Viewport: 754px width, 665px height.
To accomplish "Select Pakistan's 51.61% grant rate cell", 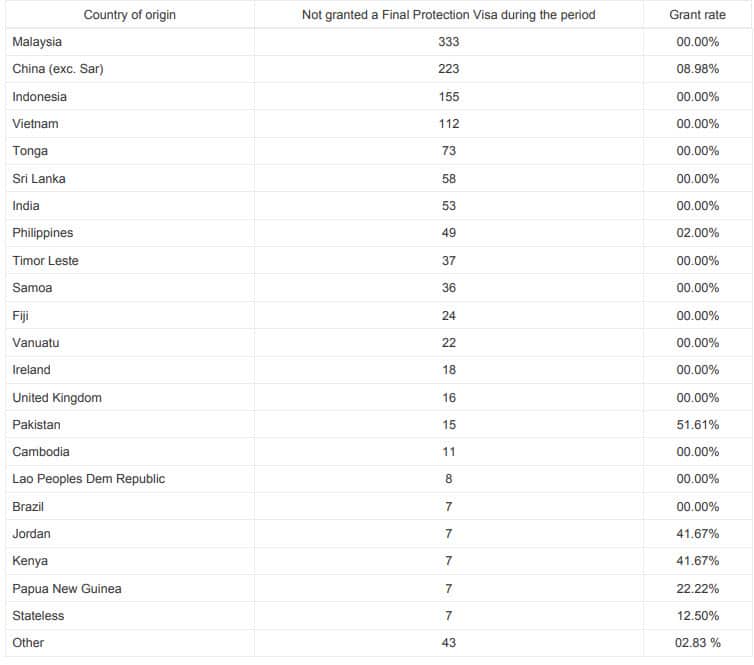I will [697, 425].
